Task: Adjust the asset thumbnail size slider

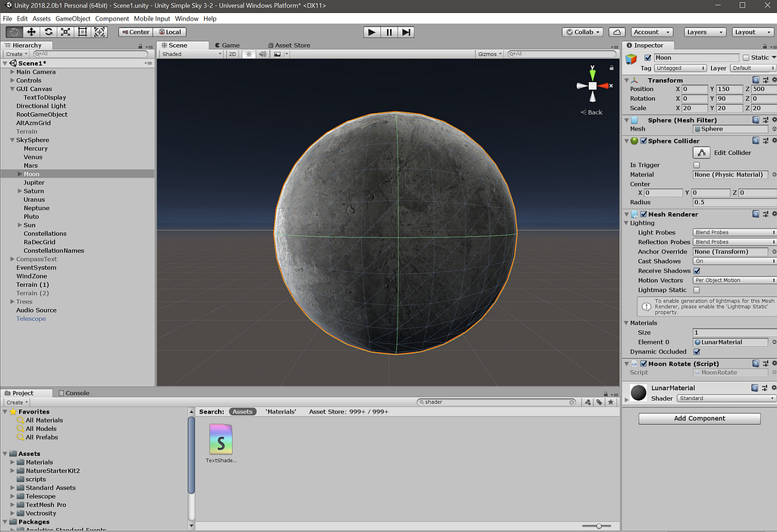Action: [599, 526]
